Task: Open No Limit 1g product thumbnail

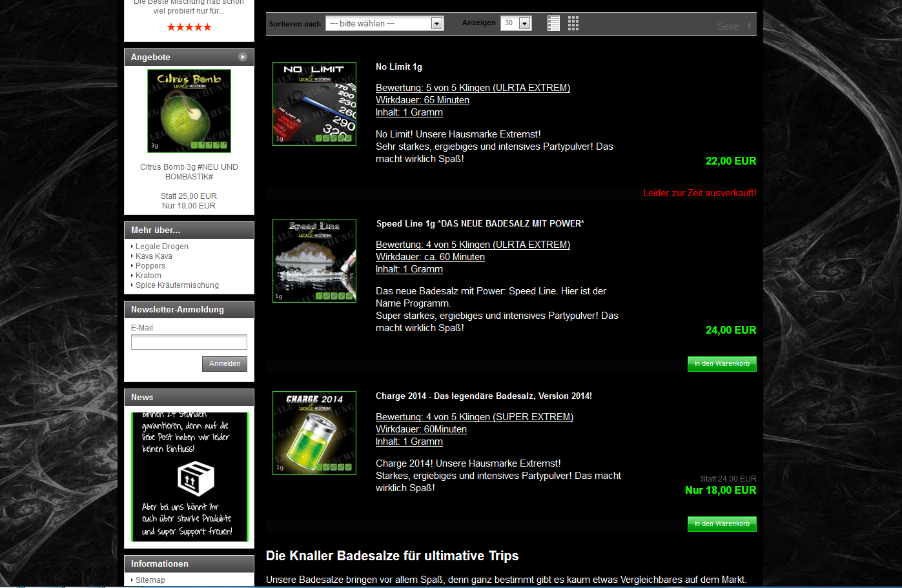Action: tap(314, 104)
